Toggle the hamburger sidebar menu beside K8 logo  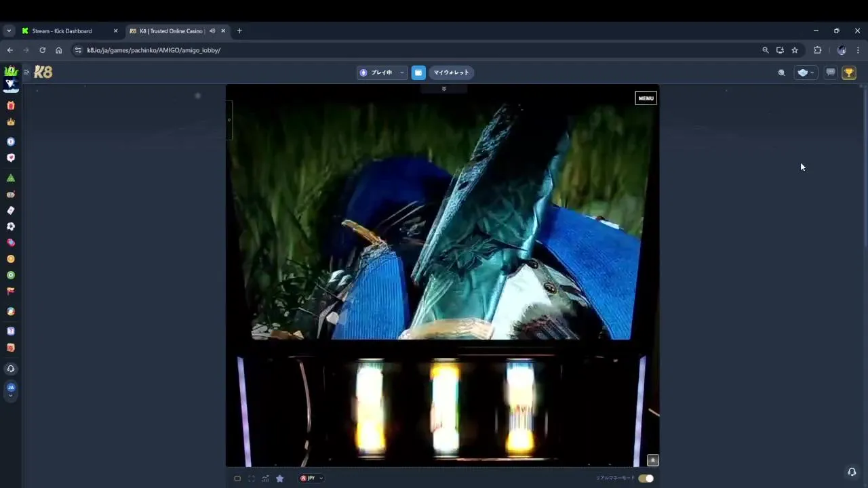pyautogui.click(x=26, y=72)
